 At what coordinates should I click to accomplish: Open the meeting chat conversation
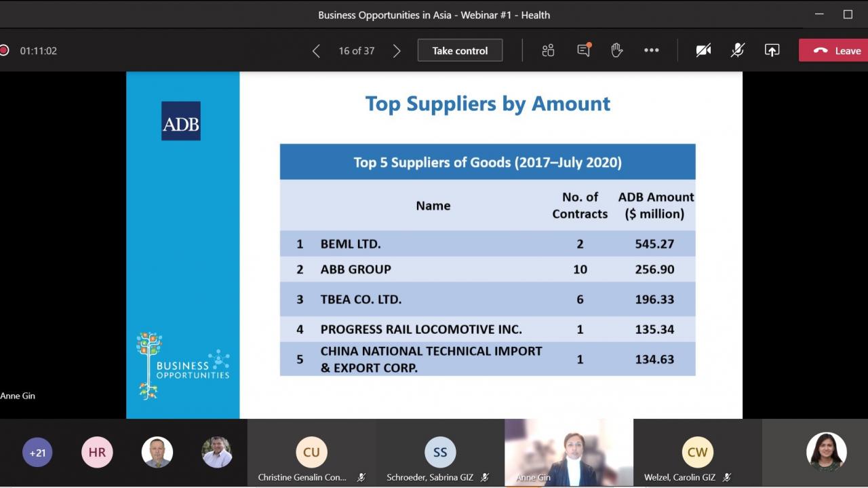tap(584, 50)
